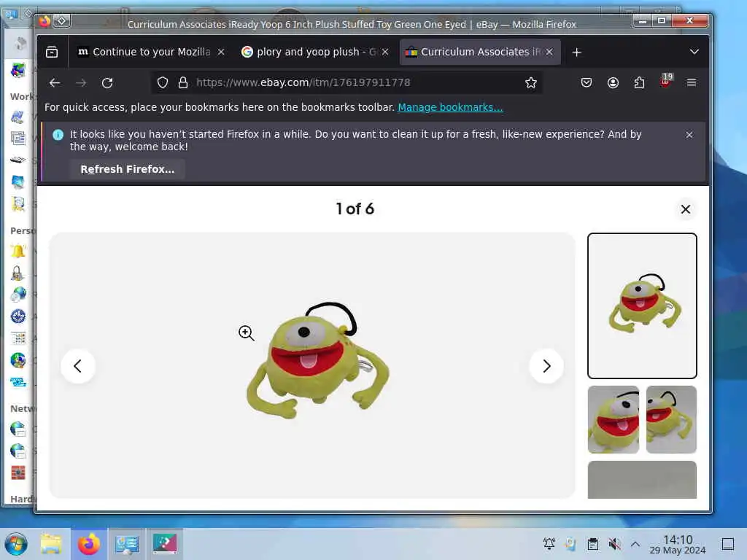Zoom into the main Yoop plush image
This screenshot has height=560, width=747.
tap(318, 361)
